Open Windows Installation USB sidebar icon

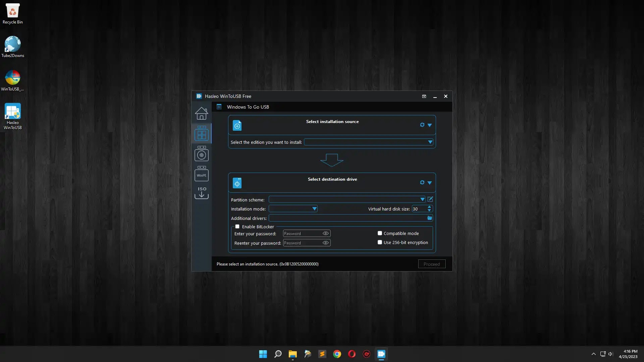201,154
